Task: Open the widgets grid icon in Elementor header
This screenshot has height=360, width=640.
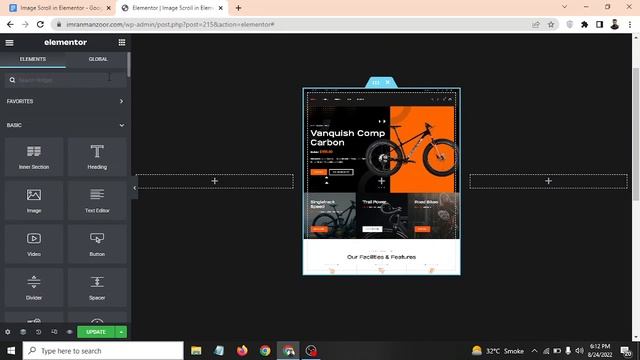Action: 122,42
